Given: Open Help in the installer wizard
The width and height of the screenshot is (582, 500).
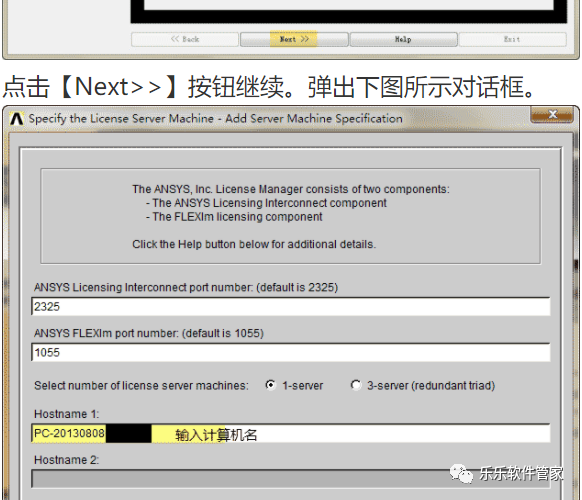Looking at the screenshot, I should (403, 39).
